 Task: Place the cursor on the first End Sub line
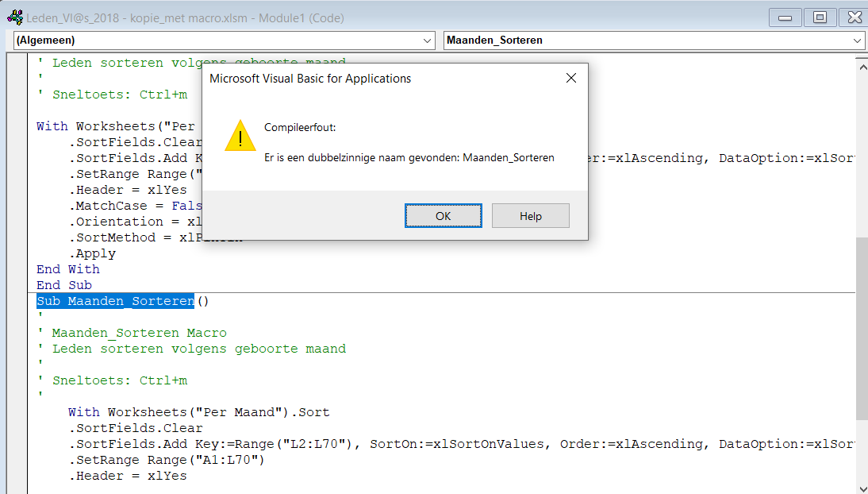coord(64,285)
